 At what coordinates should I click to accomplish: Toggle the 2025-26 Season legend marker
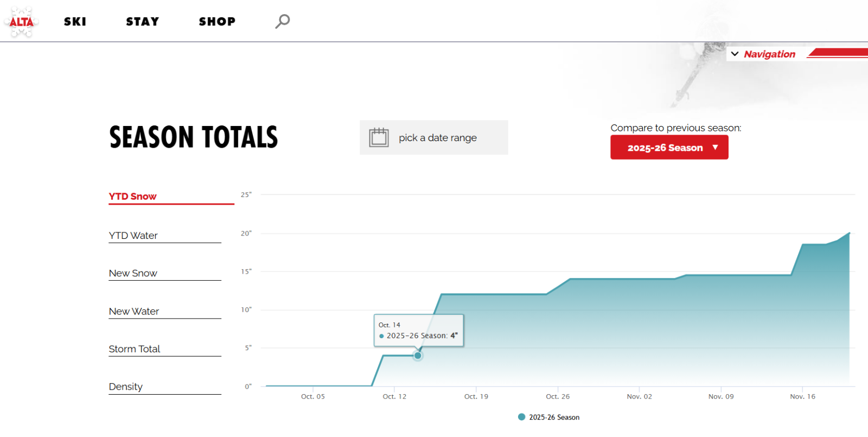pos(521,417)
